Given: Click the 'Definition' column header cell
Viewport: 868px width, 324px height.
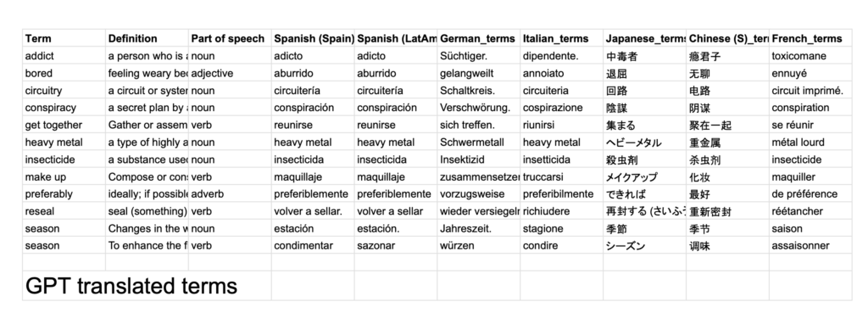Looking at the screenshot, I should [147, 38].
